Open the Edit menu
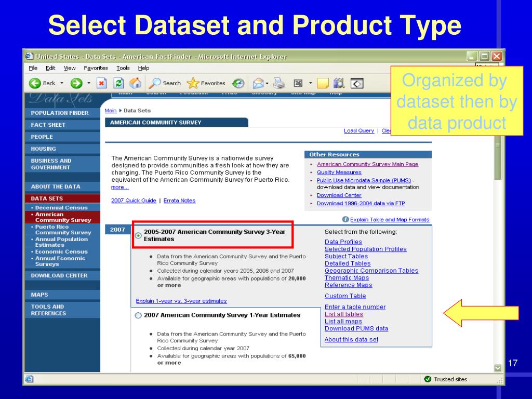The height and width of the screenshot is (399, 532). coord(50,68)
